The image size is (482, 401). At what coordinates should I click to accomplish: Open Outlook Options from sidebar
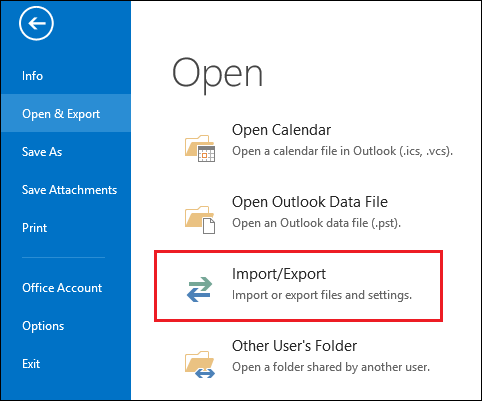point(43,326)
